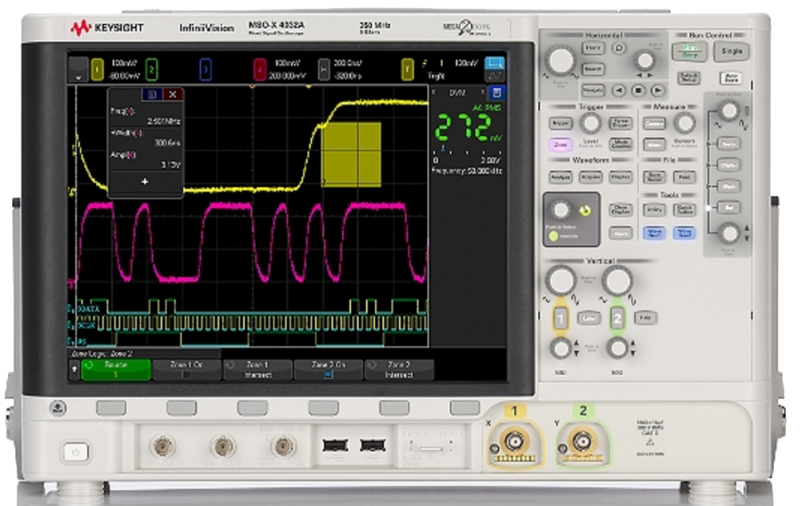This screenshot has width=806, height=506.
Task: Push the navigate backward arrow button
Action: (x=619, y=91)
